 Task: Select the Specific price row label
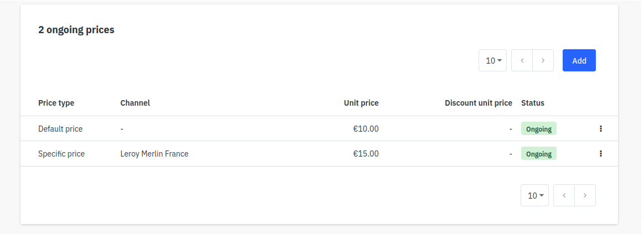pyautogui.click(x=61, y=154)
